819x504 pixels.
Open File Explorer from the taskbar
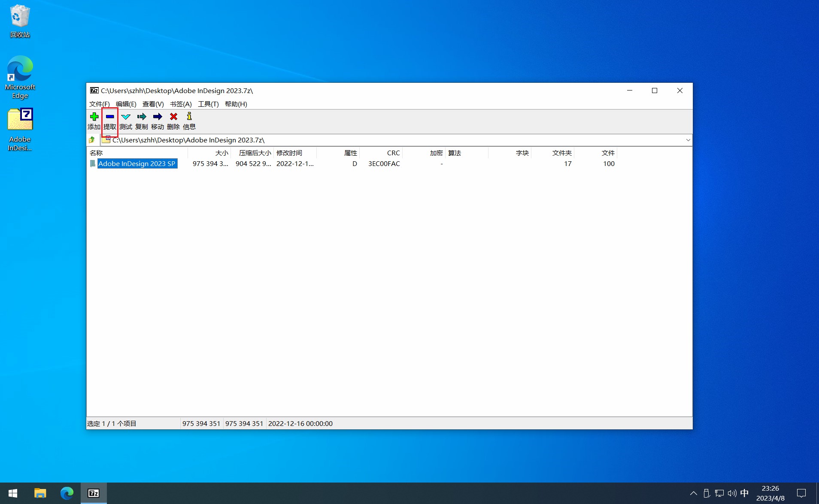tap(40, 493)
